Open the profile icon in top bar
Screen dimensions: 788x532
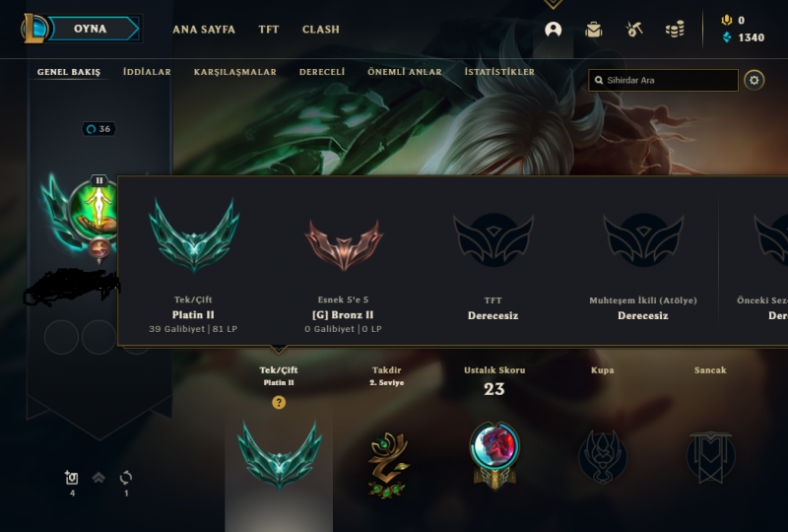[553, 30]
